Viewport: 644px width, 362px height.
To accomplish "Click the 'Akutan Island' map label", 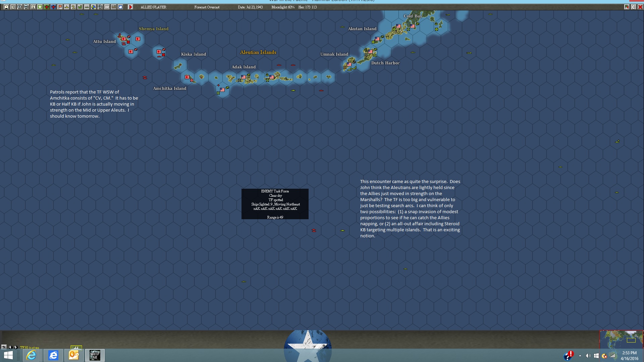I will click(x=362, y=29).
